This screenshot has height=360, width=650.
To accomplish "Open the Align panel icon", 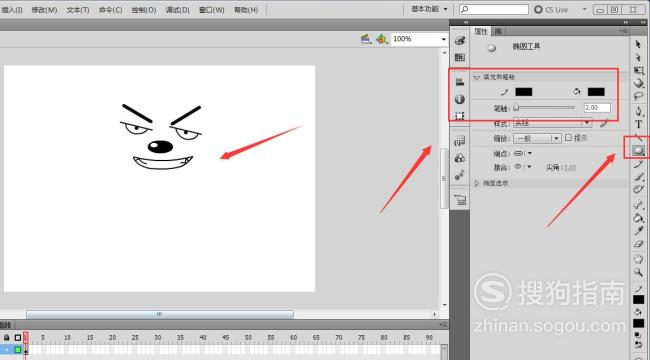I will coord(460,82).
